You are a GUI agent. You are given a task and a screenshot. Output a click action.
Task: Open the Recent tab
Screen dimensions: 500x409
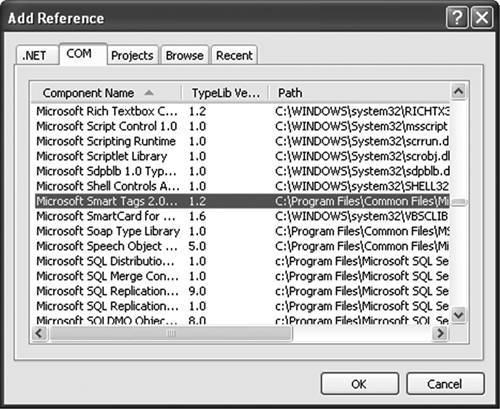pos(234,55)
